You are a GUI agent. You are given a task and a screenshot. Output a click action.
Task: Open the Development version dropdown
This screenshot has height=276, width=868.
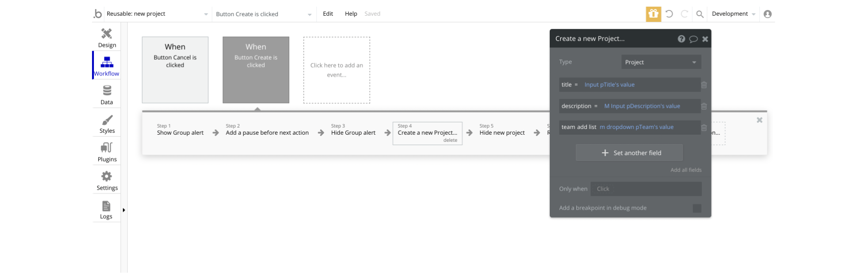[x=733, y=14]
